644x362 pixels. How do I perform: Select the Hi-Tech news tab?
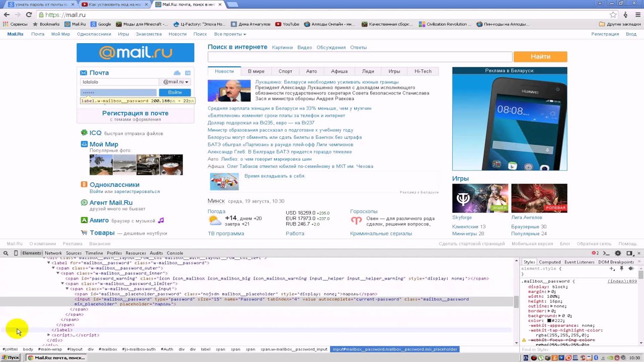(423, 71)
